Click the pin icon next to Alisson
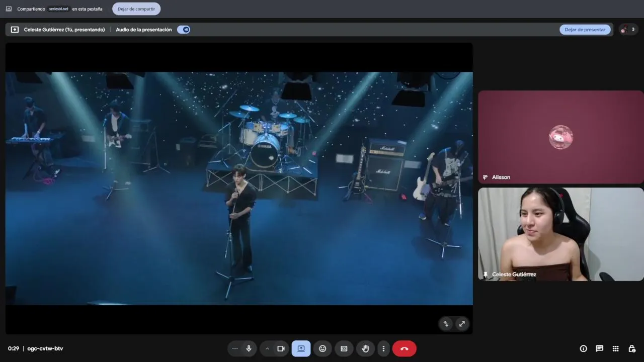The height and width of the screenshot is (362, 644). [485, 177]
